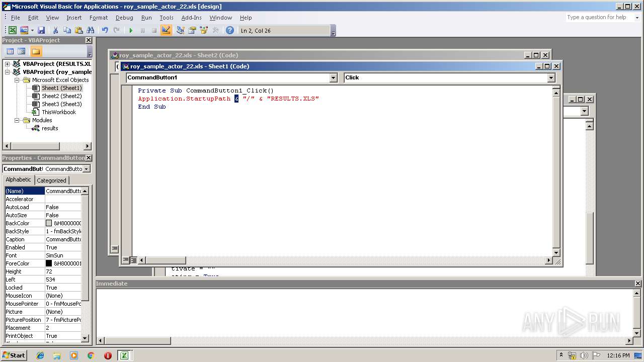This screenshot has width=644, height=362.
Task: Cut selection using the scissors icon
Action: [x=55, y=31]
